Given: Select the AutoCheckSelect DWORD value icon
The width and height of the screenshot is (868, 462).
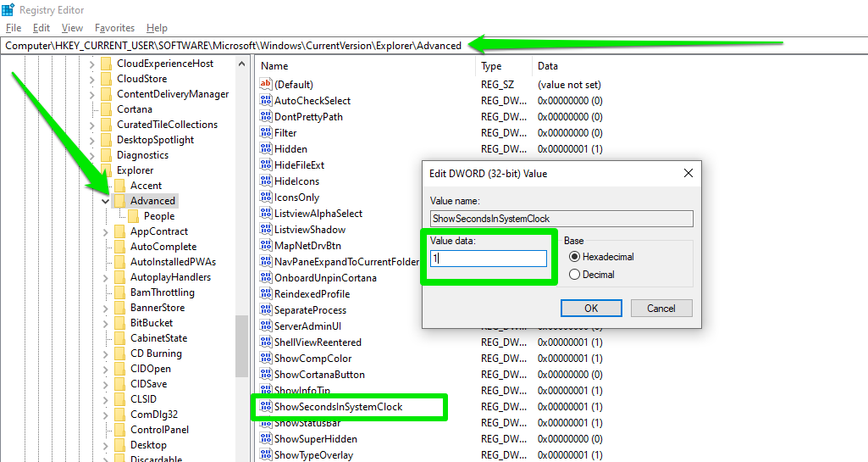Looking at the screenshot, I should pyautogui.click(x=266, y=100).
